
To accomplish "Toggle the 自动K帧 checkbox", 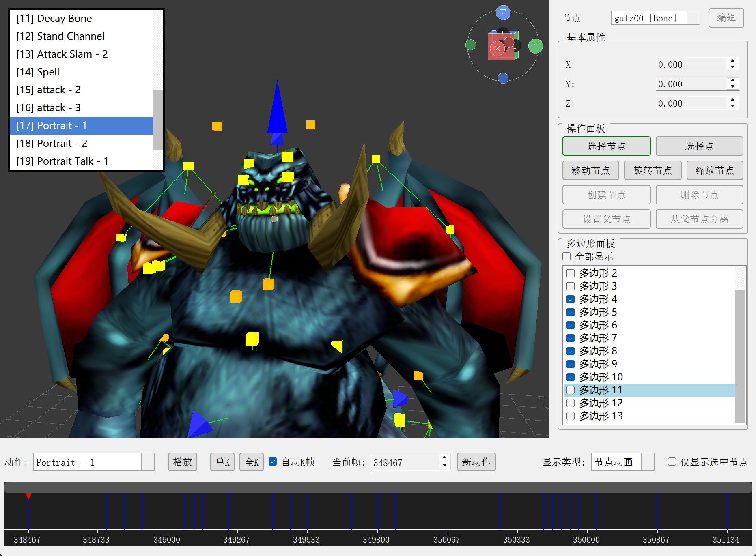I will [x=273, y=462].
